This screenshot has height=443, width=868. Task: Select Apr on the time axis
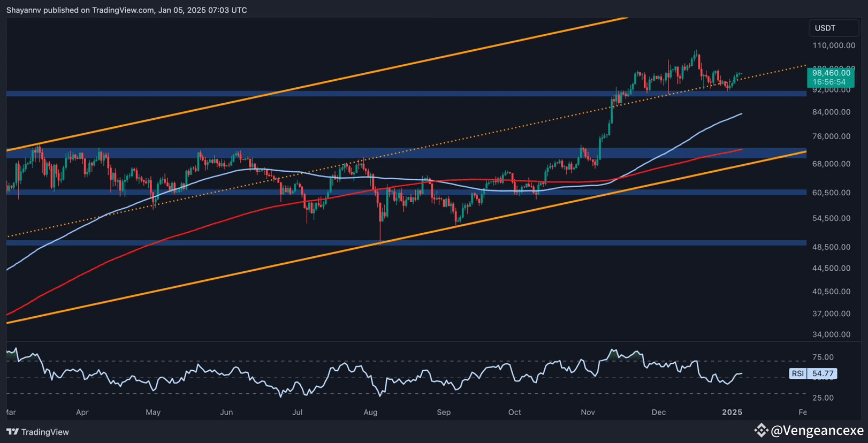click(x=82, y=412)
